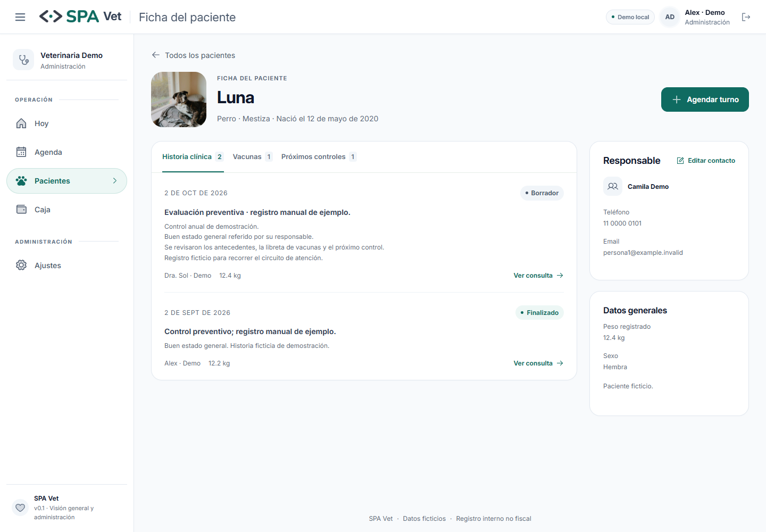Click the Hoy home icon
Screen dimensions: 766x532
click(x=21, y=123)
